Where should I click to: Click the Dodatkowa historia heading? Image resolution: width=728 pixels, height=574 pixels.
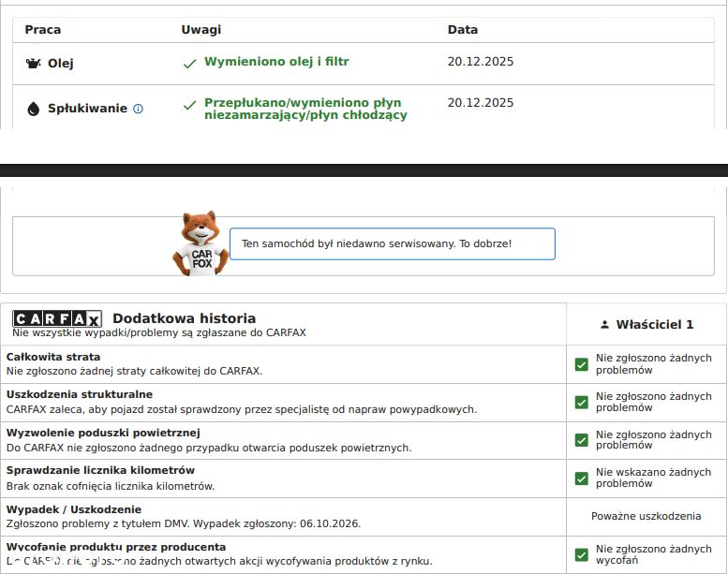point(185,318)
